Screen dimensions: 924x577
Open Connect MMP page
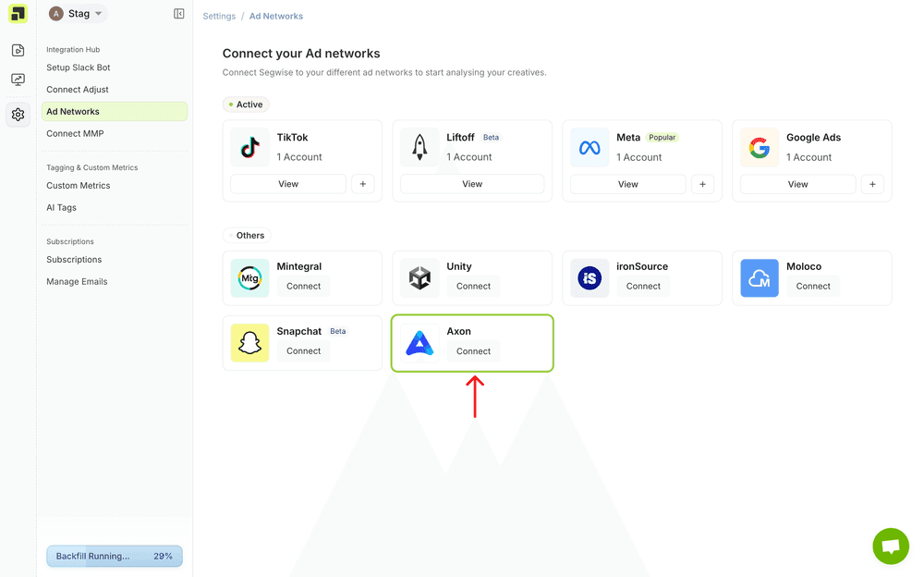point(76,133)
